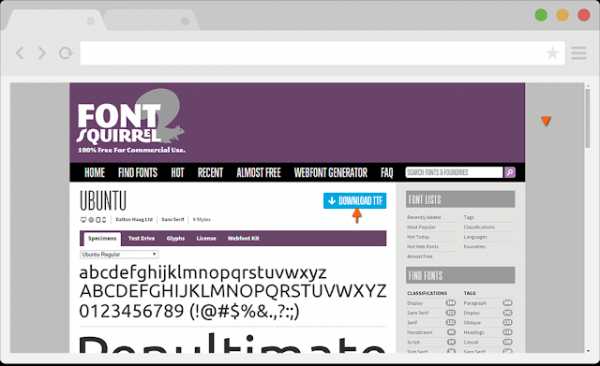Click the Download TTF button
Image resolution: width=600 pixels, height=366 pixels.
[355, 201]
